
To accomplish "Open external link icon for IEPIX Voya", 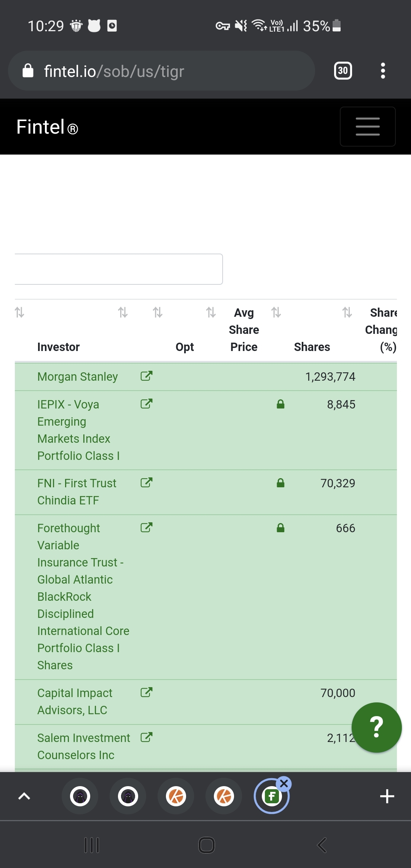I will [147, 404].
